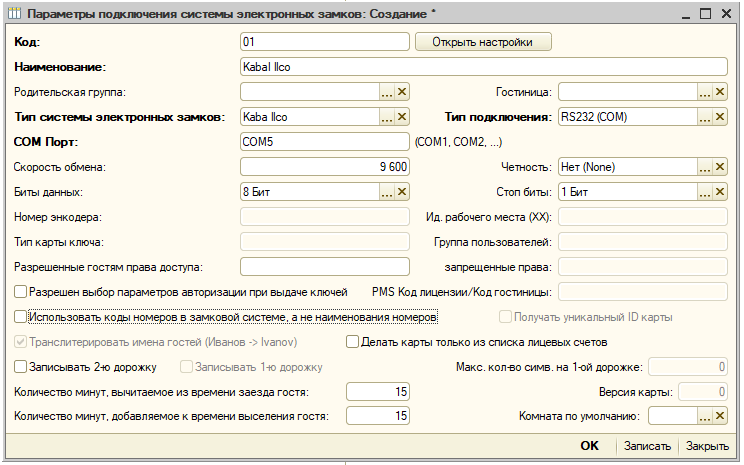Click the (COM1, COM2, ...) hint text
Screen dimensions: 744x465
coord(458,142)
